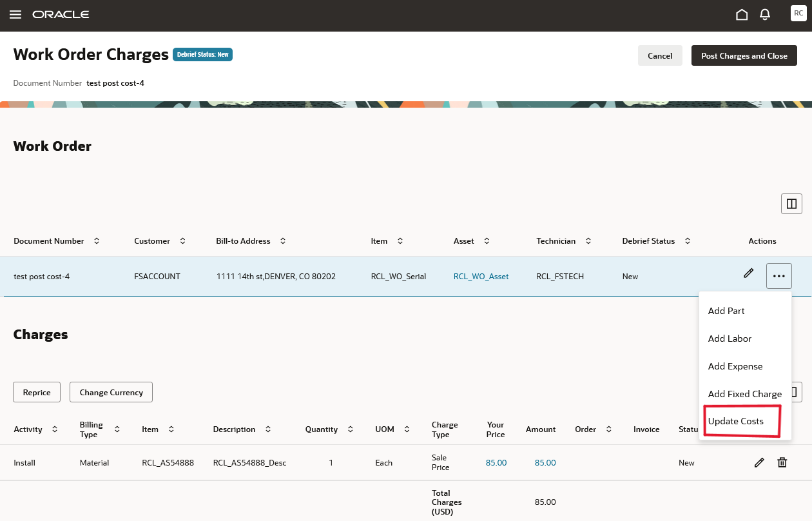Select Add Labor from the actions menu
This screenshot has height=521, width=812.
point(730,339)
